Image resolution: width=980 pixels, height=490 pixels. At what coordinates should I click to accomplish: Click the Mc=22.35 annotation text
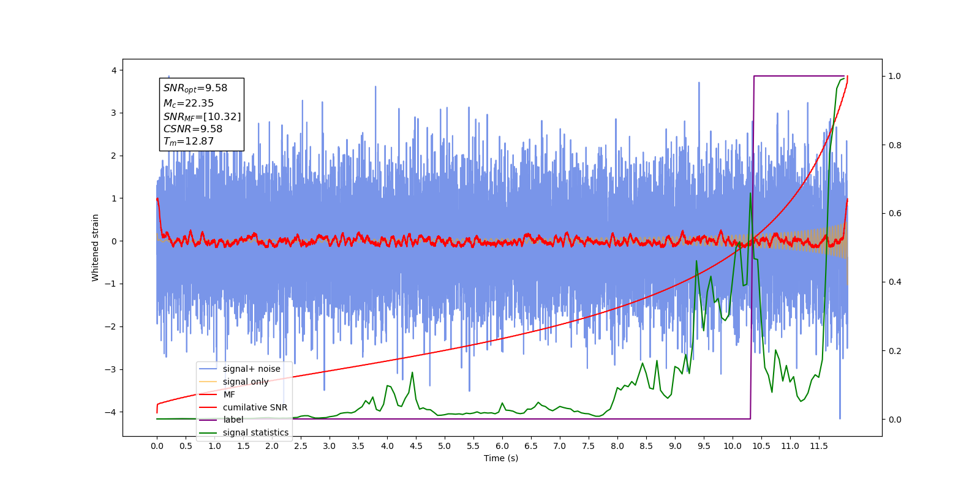tap(189, 104)
